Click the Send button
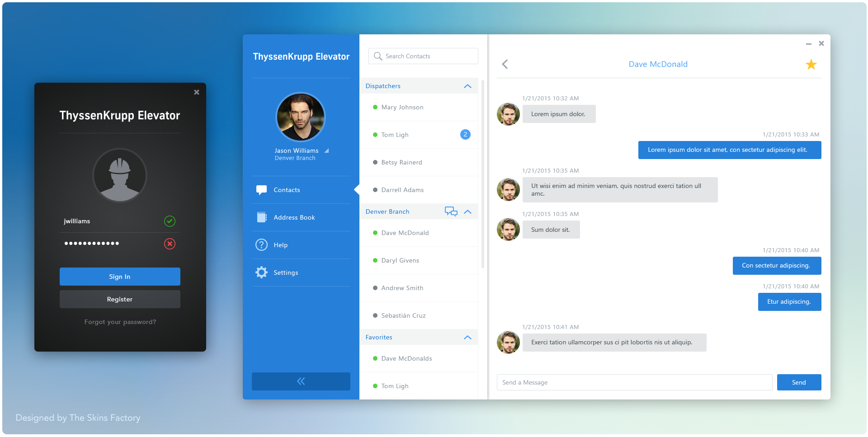This screenshot has height=437, width=868. (799, 382)
